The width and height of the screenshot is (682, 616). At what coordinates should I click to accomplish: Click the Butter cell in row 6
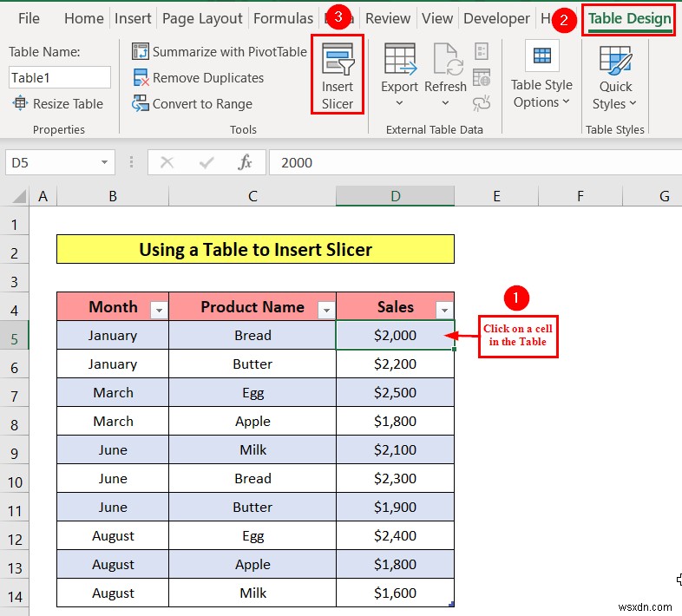[x=252, y=364]
